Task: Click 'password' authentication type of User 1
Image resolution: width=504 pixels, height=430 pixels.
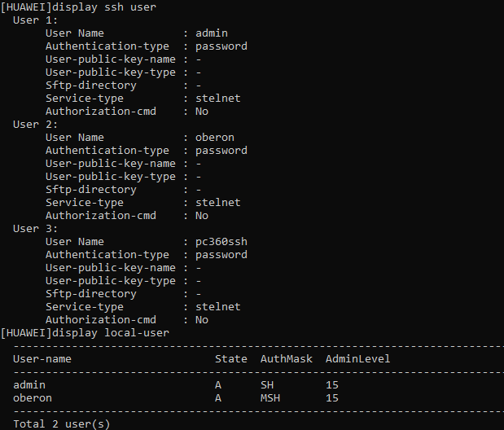Action: tap(221, 46)
